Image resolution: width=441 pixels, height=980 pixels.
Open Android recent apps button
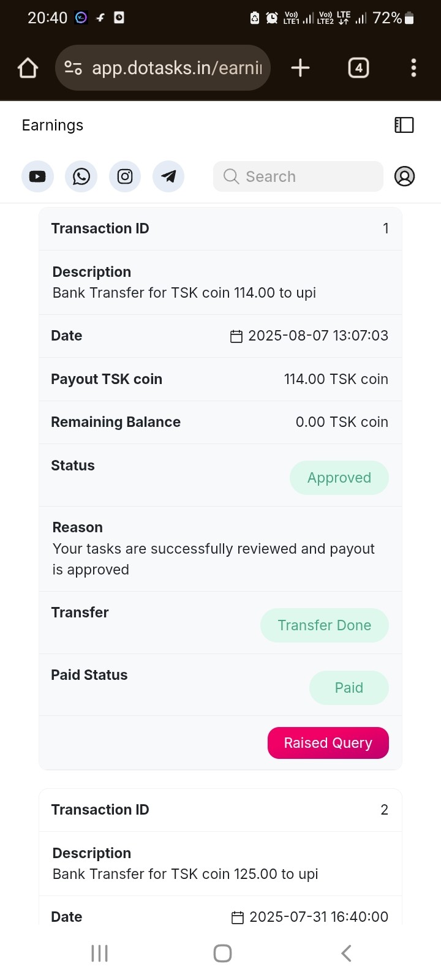click(99, 953)
